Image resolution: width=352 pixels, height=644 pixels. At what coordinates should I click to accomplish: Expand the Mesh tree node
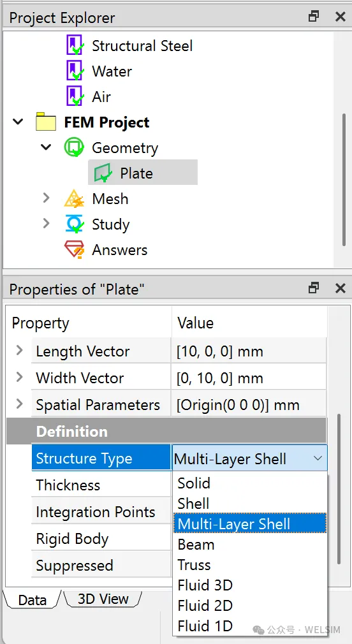pyautogui.click(x=46, y=198)
